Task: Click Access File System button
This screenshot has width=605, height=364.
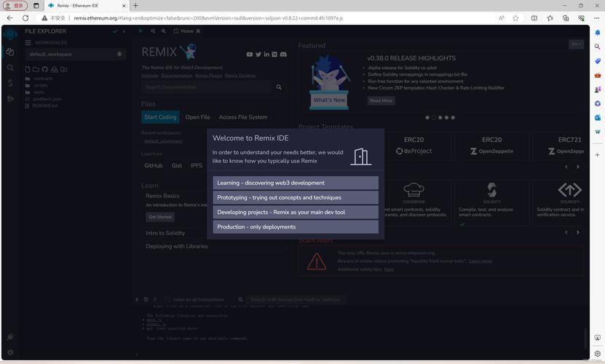Action: pyautogui.click(x=243, y=117)
